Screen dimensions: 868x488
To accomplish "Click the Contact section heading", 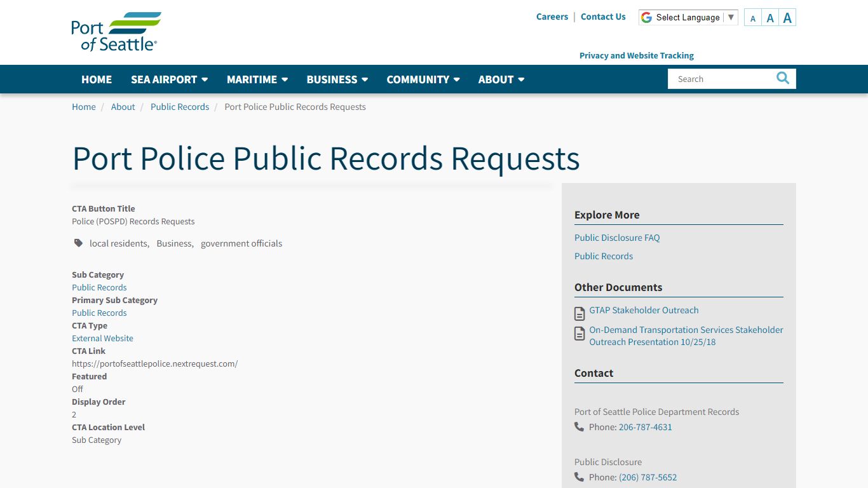I will [x=594, y=373].
